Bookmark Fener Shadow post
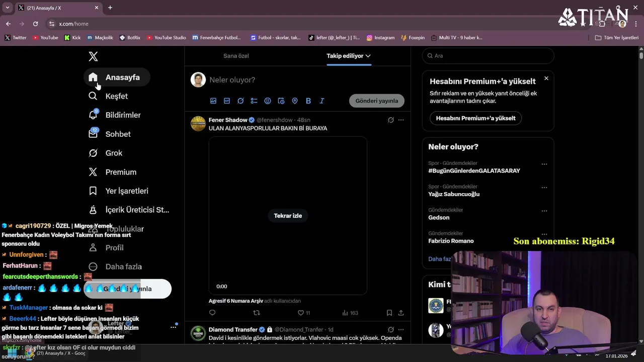The height and width of the screenshot is (362, 644). tap(389, 313)
